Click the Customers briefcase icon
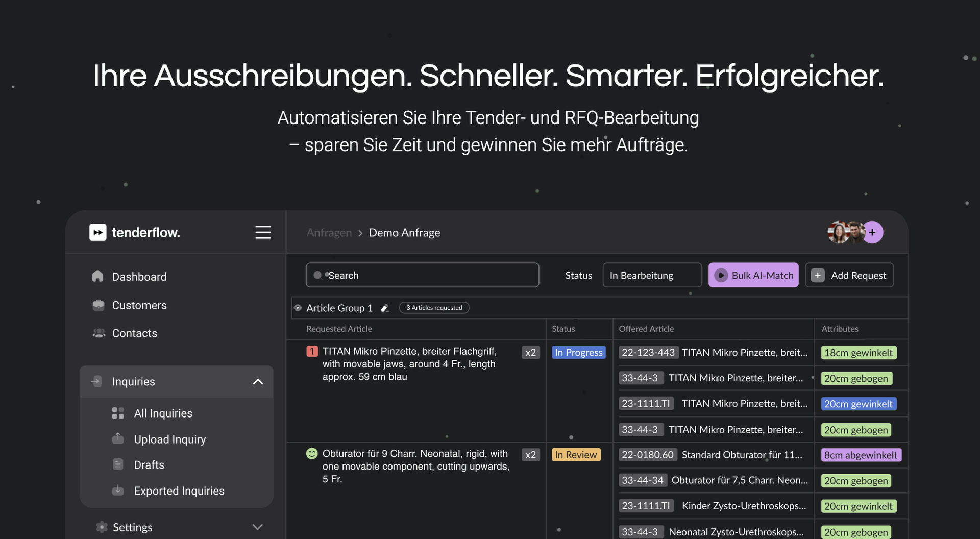The width and height of the screenshot is (980, 539). [98, 305]
